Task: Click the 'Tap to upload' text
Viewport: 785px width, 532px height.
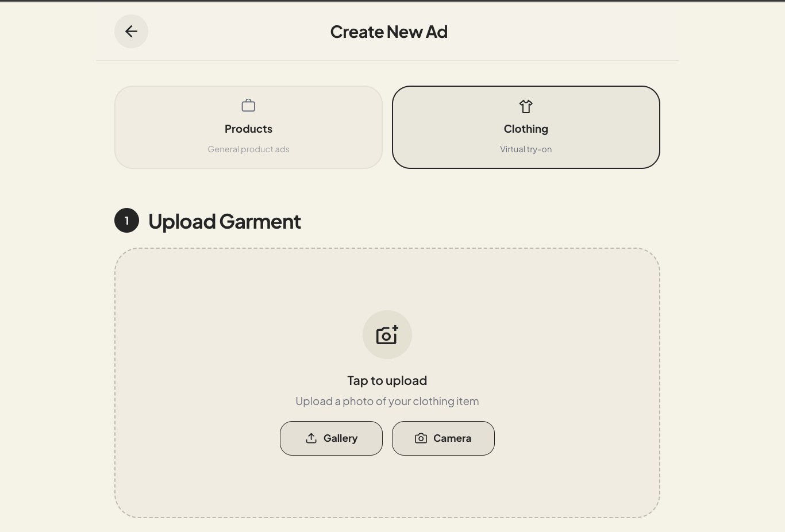Action: (x=387, y=380)
